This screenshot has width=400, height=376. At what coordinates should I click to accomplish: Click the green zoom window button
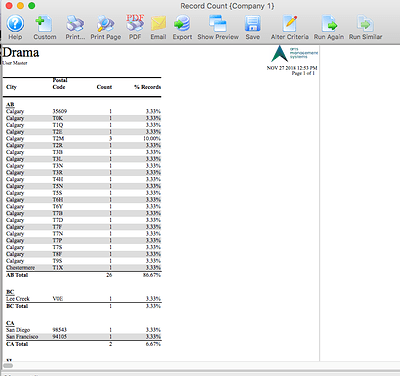click(32, 6)
